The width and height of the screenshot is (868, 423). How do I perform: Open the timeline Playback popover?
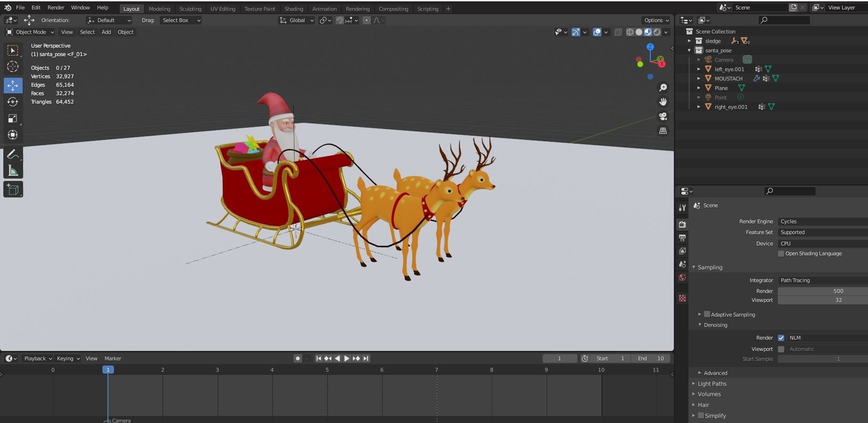click(x=38, y=358)
